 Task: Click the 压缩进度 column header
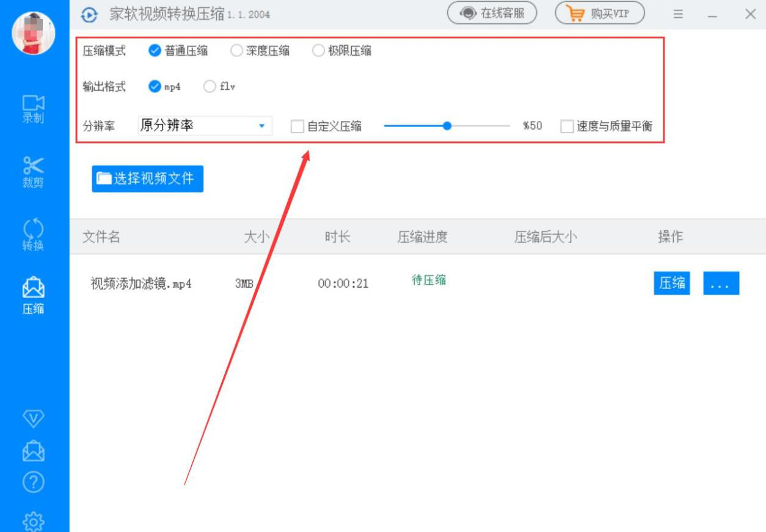pos(423,237)
